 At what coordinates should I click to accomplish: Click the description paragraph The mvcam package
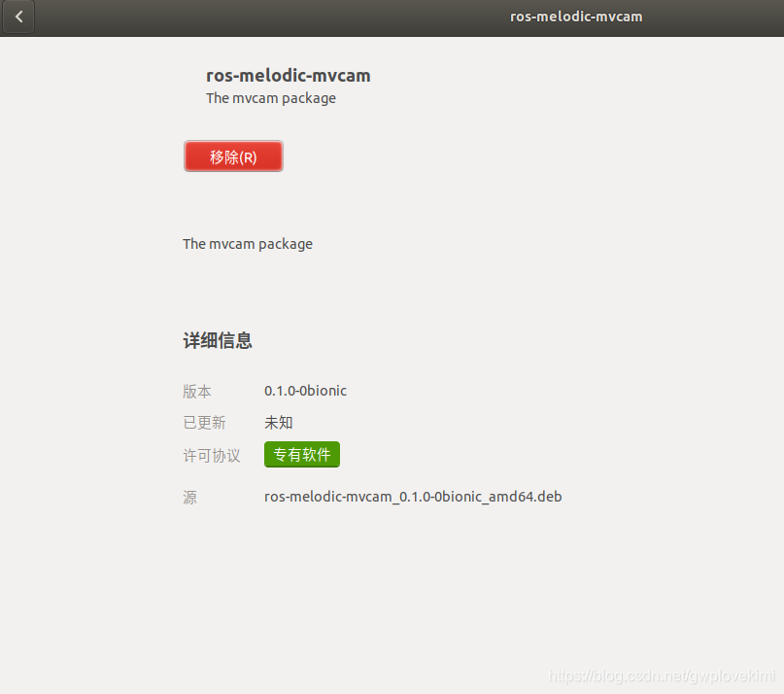(x=248, y=244)
